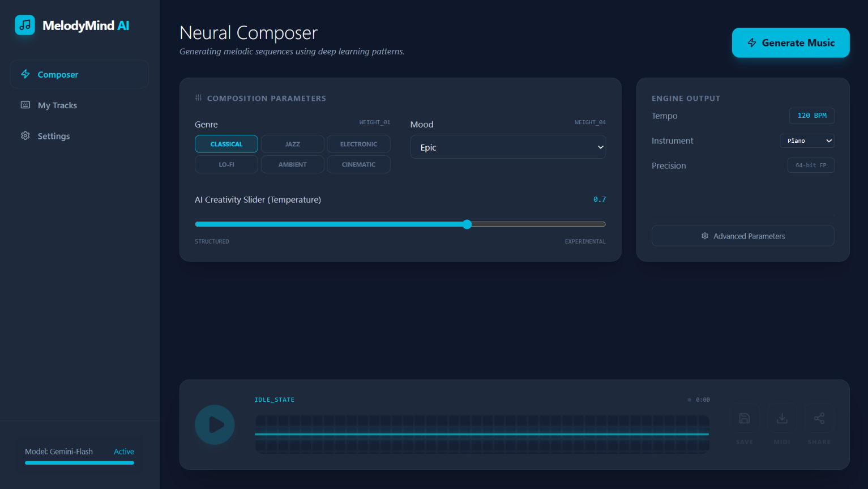
Task: Click the 0:00 playback time
Action: 703,399
